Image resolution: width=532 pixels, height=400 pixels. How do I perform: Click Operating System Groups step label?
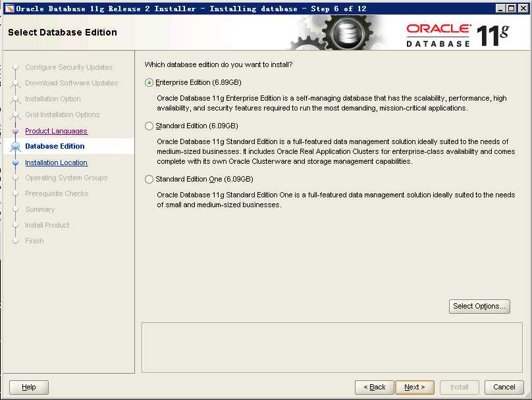point(66,178)
